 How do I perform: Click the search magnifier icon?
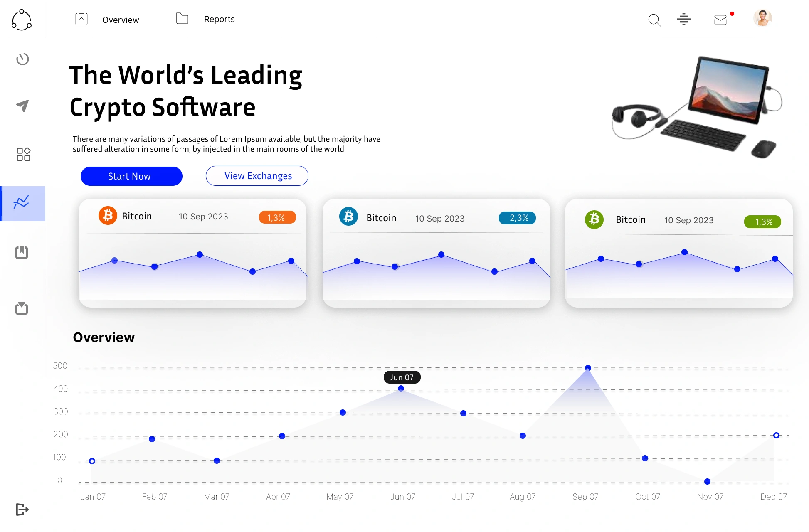click(654, 20)
